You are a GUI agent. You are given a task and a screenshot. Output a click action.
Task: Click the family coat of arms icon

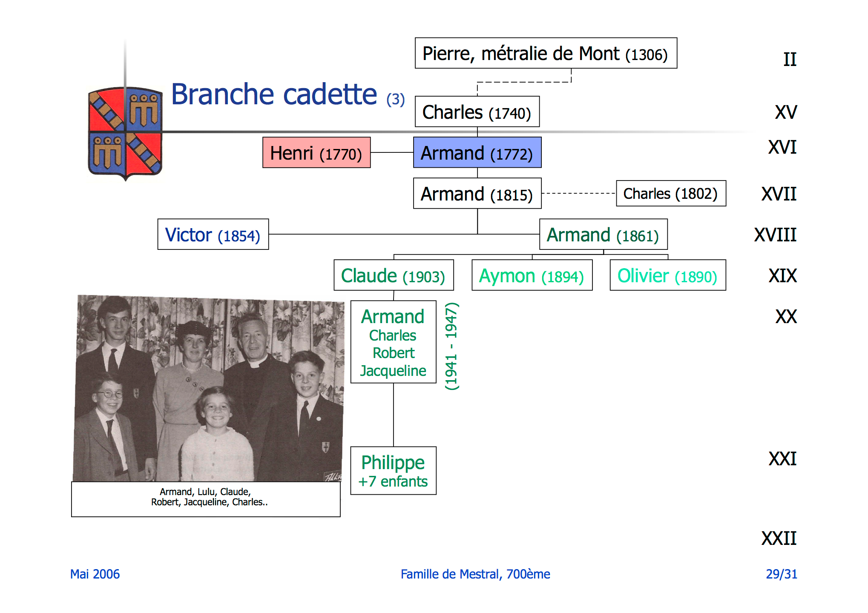pyautogui.click(x=125, y=133)
